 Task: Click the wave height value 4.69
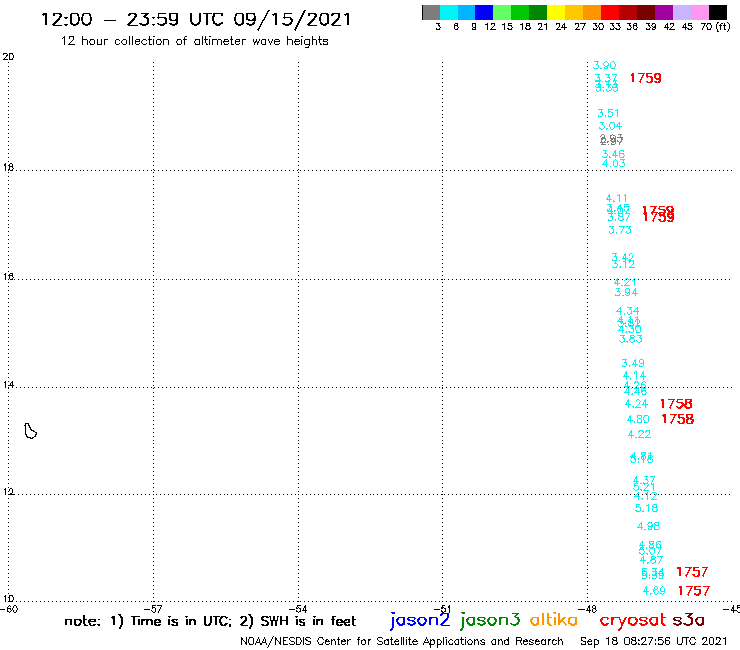[654, 591]
